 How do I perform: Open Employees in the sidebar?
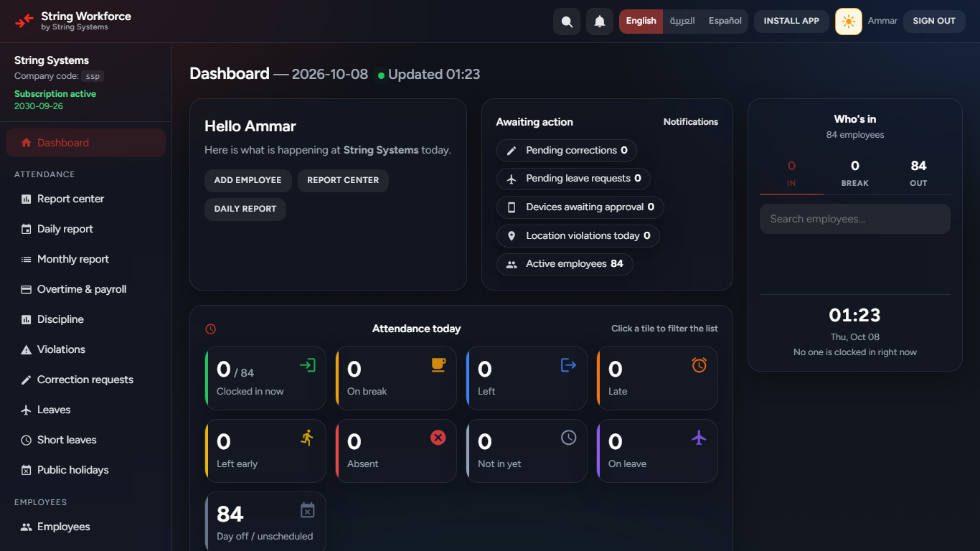coord(85,527)
